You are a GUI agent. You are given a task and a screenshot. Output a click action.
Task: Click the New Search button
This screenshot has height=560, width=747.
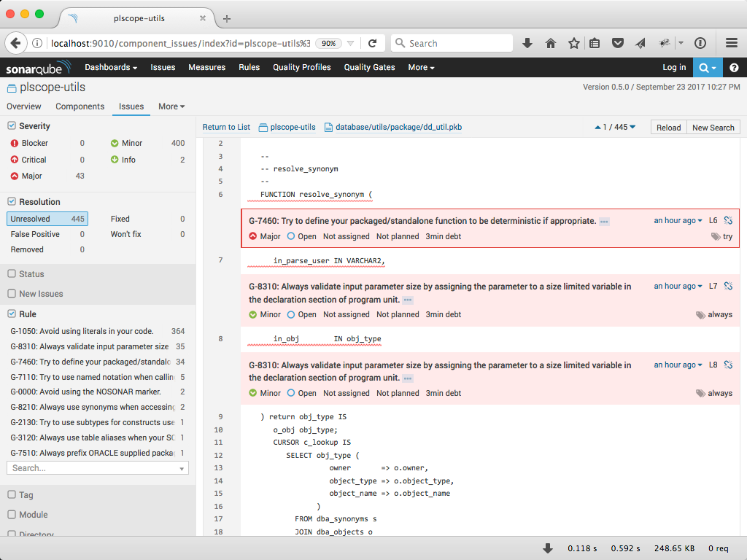click(x=713, y=128)
